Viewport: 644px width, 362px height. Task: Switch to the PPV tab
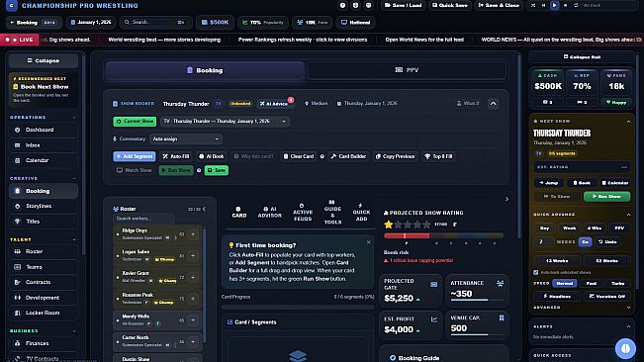click(x=407, y=70)
